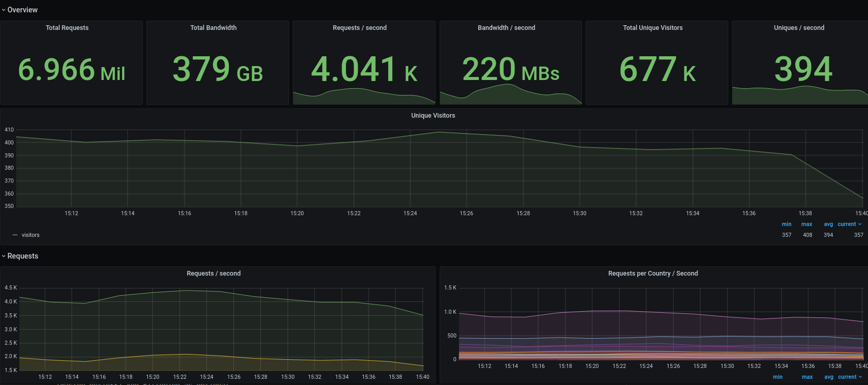The height and width of the screenshot is (385, 868).
Task: Click the 6.966 Mil total requests value
Action: pos(72,70)
